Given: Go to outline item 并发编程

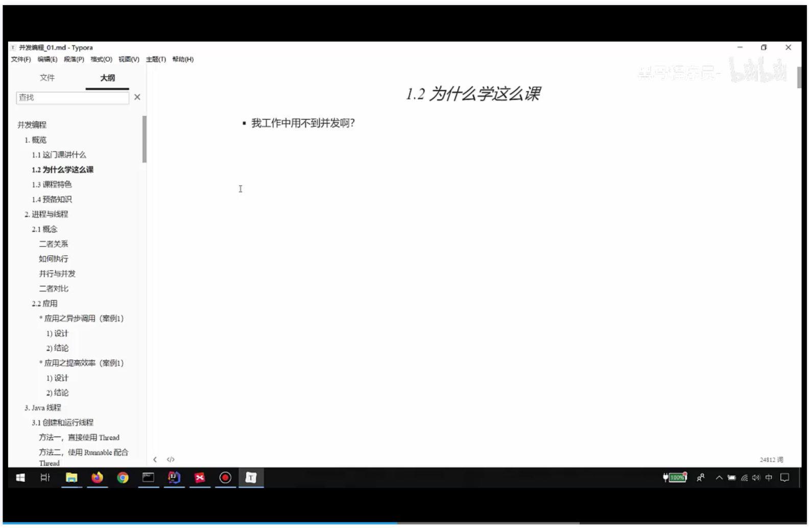Looking at the screenshot, I should pos(32,125).
